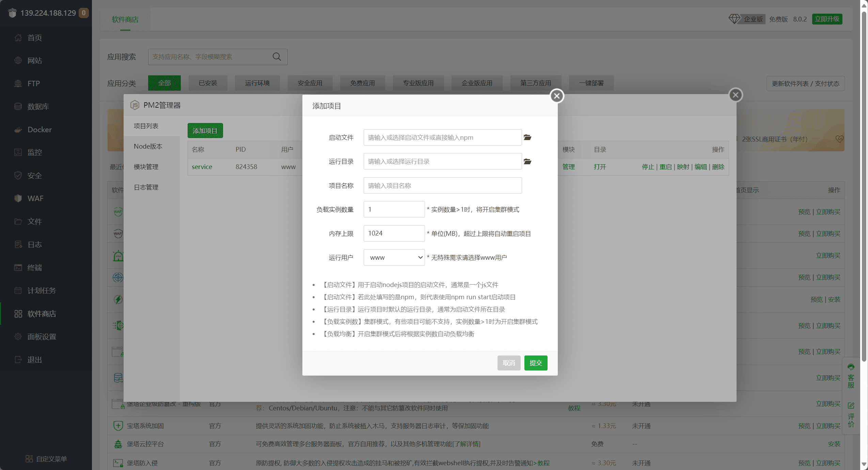
Task: Open 终端 terminal in sidebar
Action: (34, 268)
